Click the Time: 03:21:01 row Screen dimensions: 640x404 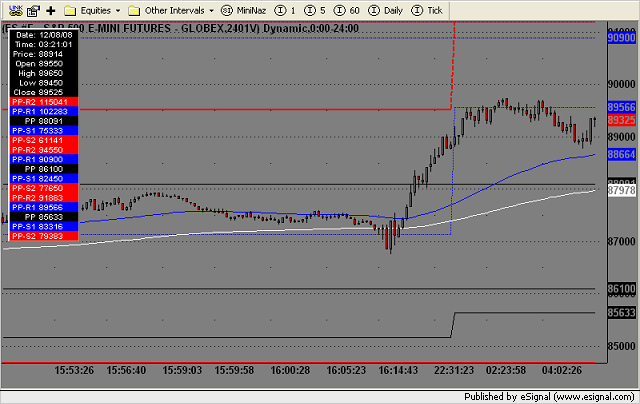[44, 44]
